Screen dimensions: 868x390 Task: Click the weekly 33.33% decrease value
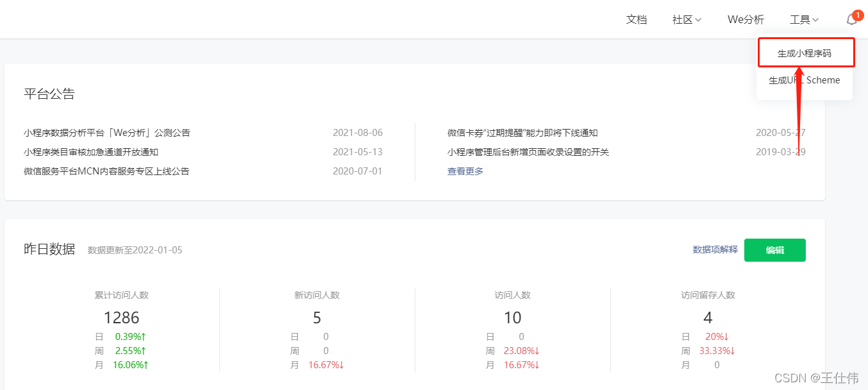pyautogui.click(x=717, y=350)
